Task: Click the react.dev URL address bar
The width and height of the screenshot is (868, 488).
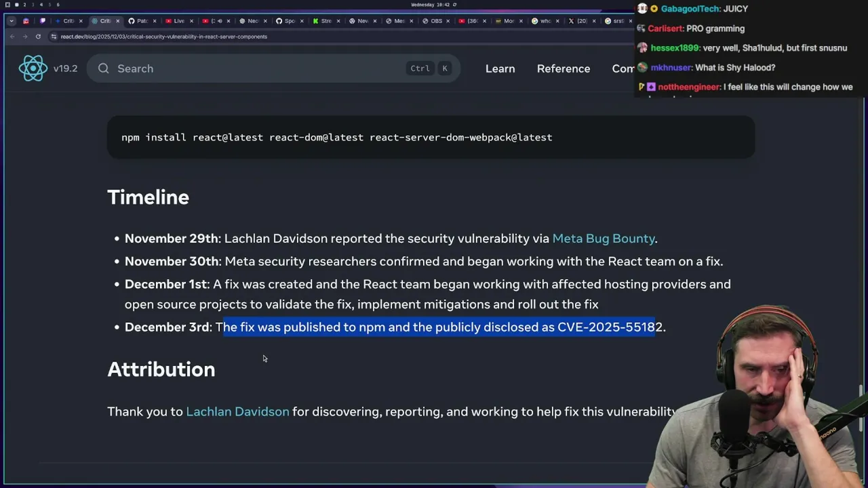Action: click(339, 37)
